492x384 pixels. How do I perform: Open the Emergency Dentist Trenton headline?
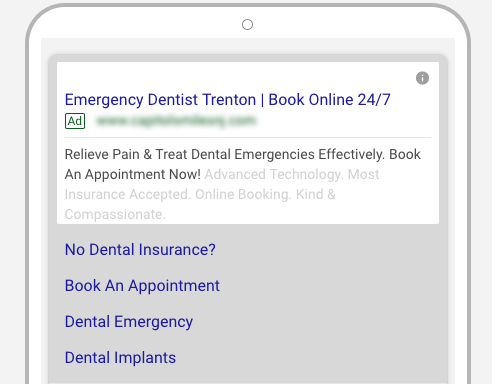[x=160, y=100]
